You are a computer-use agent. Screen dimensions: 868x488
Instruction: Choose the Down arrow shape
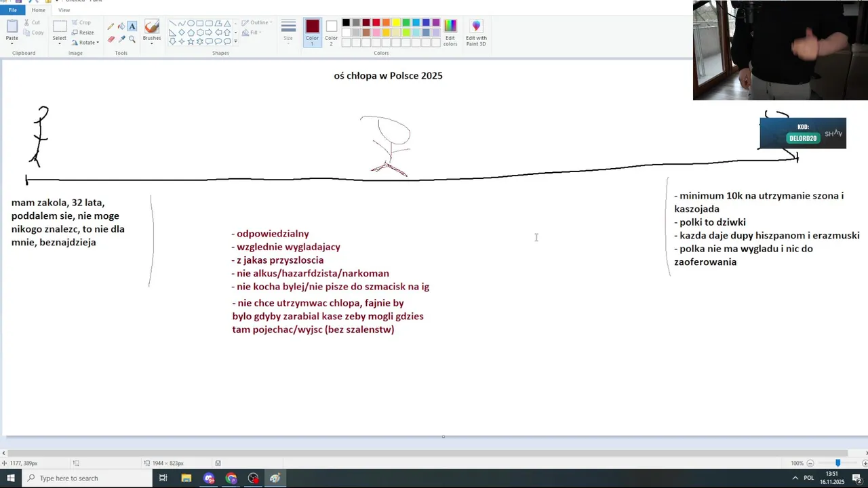(173, 41)
